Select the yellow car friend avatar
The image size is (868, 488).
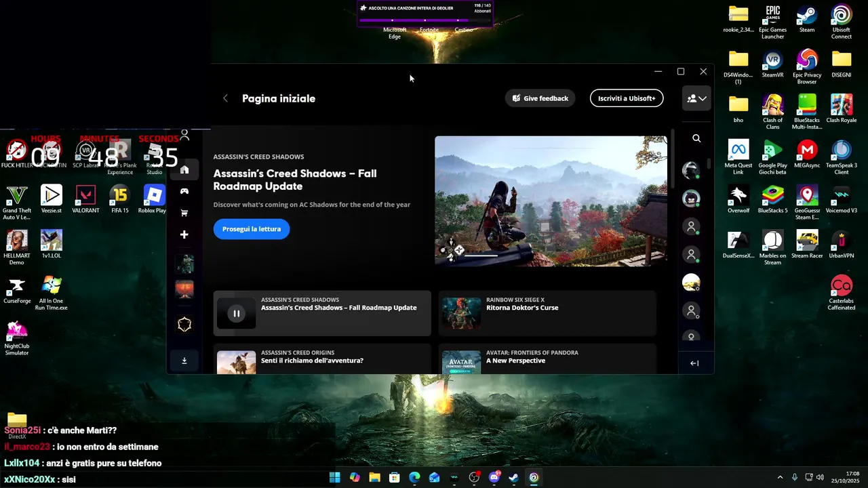(x=691, y=283)
